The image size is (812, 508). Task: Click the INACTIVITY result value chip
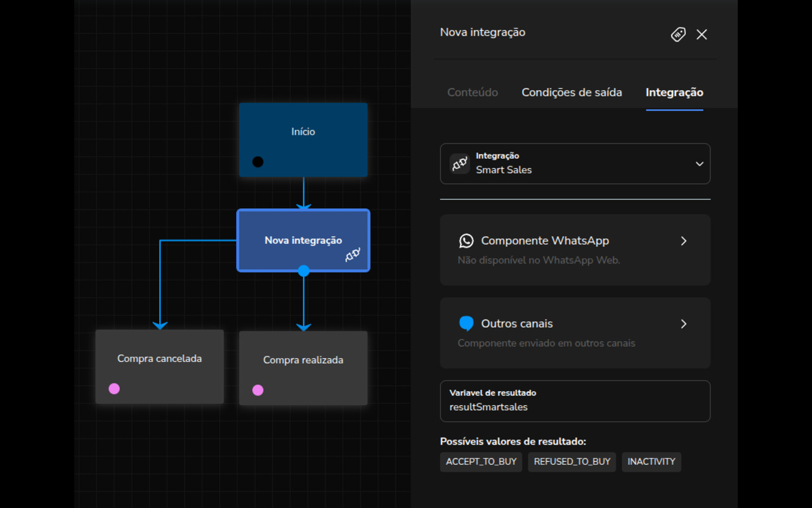(652, 462)
